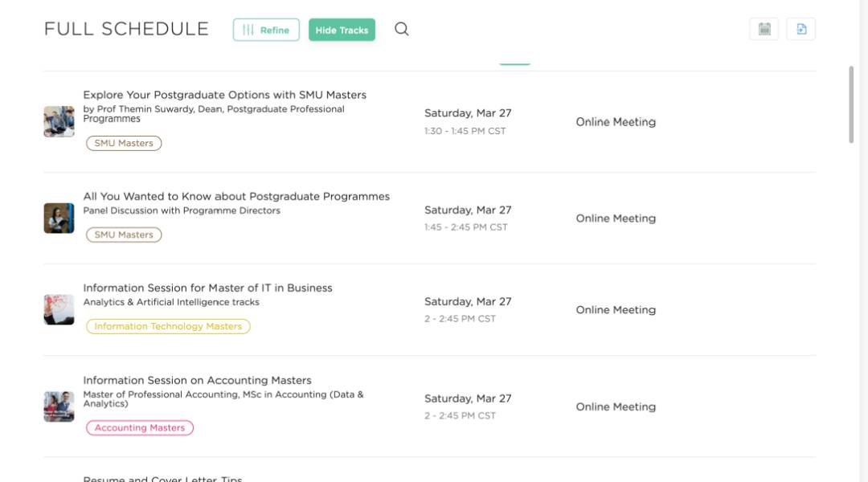Open the Refine filter options
The height and width of the screenshot is (482, 868).
click(x=266, y=30)
